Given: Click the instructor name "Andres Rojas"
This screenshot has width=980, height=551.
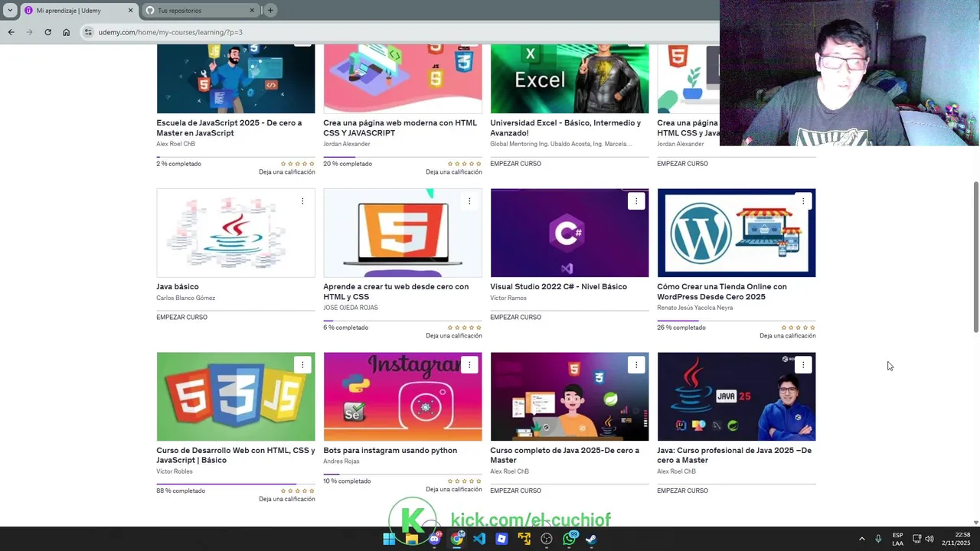Looking at the screenshot, I should point(341,461).
